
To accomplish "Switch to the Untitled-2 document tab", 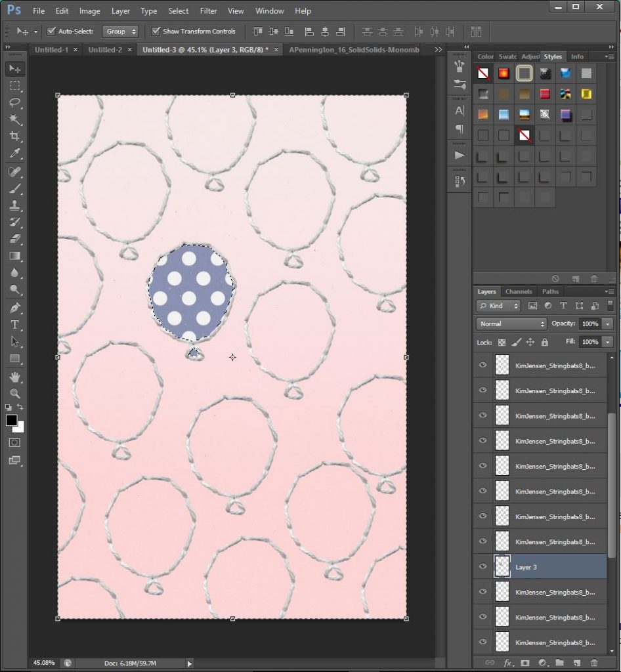I will point(105,50).
